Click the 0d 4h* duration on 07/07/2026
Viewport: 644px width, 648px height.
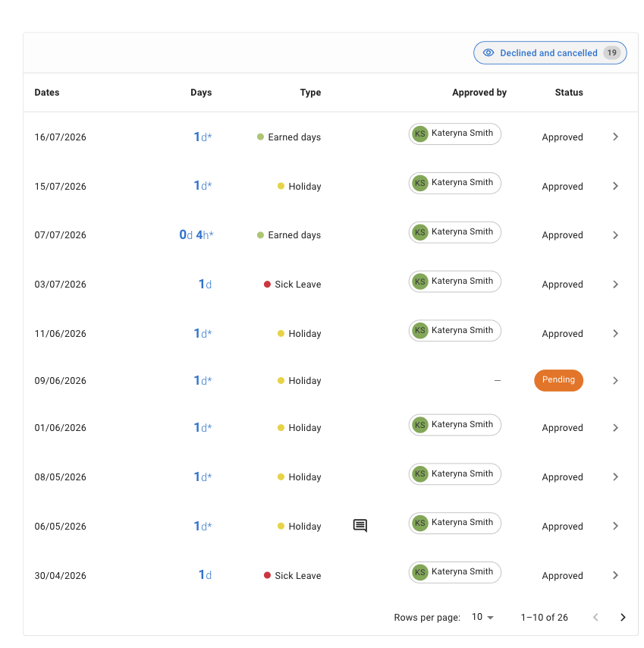point(196,235)
